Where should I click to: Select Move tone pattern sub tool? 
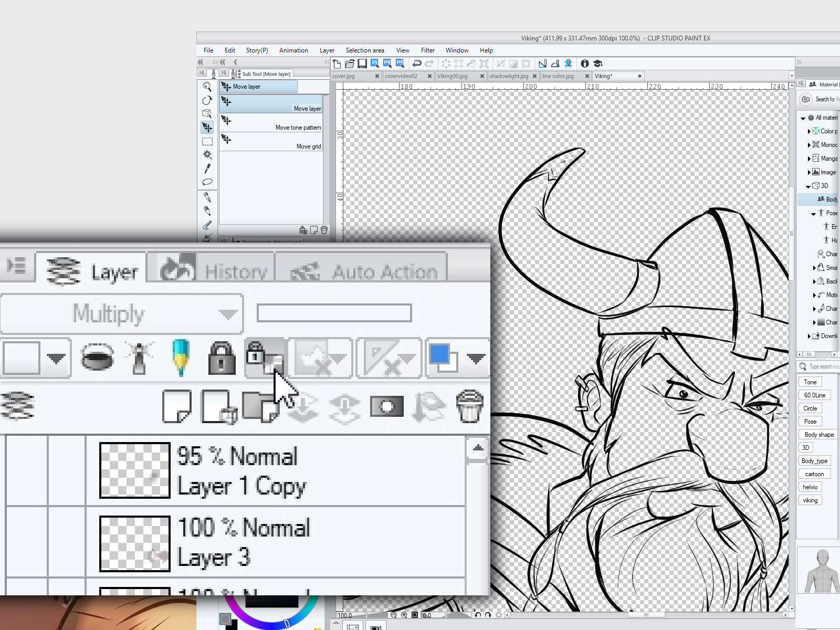[x=271, y=123]
